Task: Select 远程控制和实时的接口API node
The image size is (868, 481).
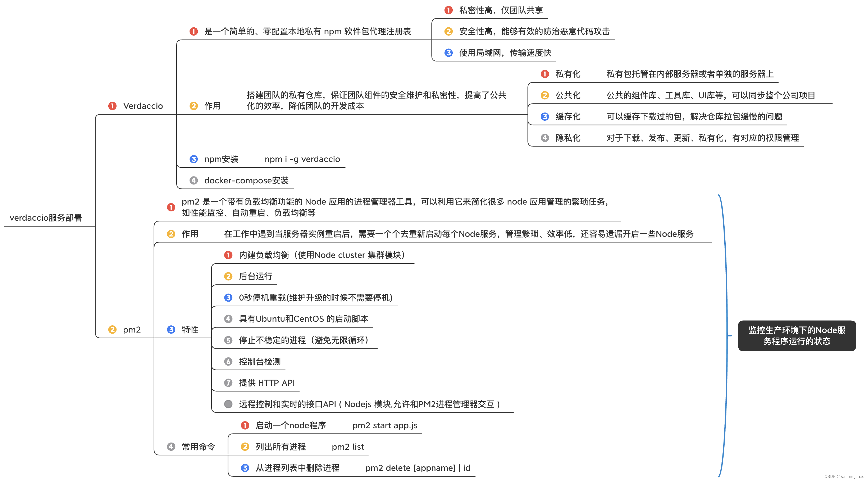Action: [370, 404]
